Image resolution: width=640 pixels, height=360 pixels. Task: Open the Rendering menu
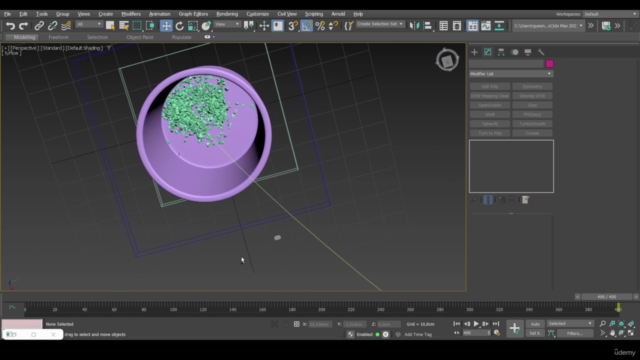click(227, 14)
